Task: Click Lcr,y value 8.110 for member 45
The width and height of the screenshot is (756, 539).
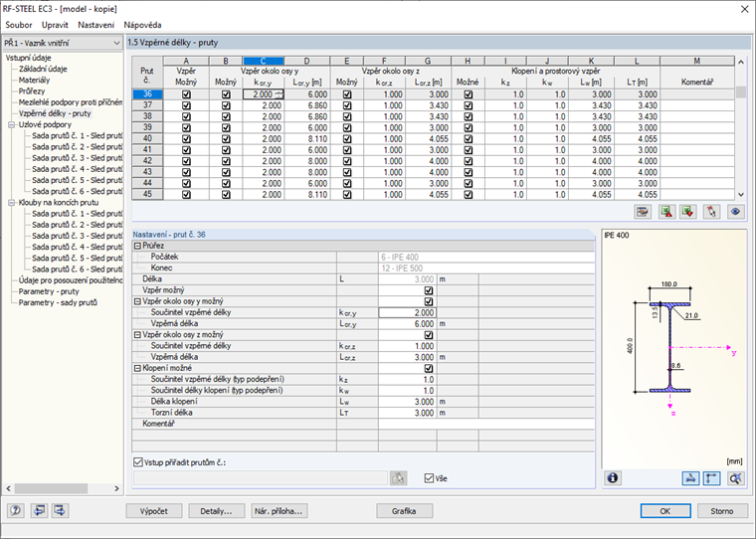Action: 306,195
